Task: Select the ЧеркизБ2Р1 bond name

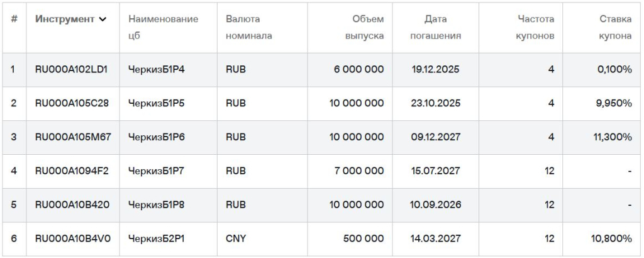Action: click(x=157, y=238)
